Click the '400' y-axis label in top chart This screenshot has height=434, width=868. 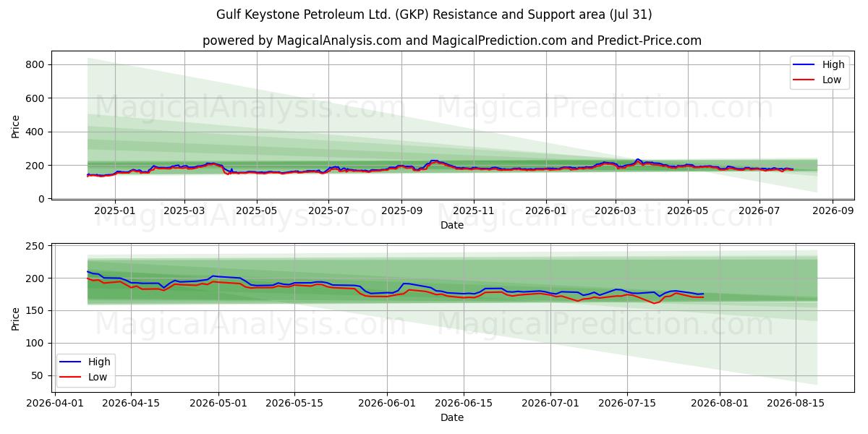35,132
